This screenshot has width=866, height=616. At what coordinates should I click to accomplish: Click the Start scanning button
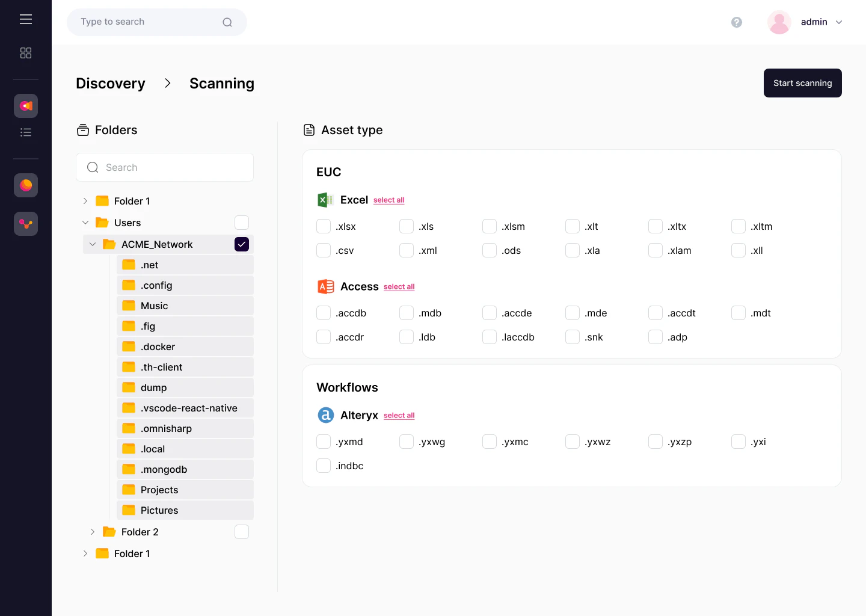[x=802, y=83]
